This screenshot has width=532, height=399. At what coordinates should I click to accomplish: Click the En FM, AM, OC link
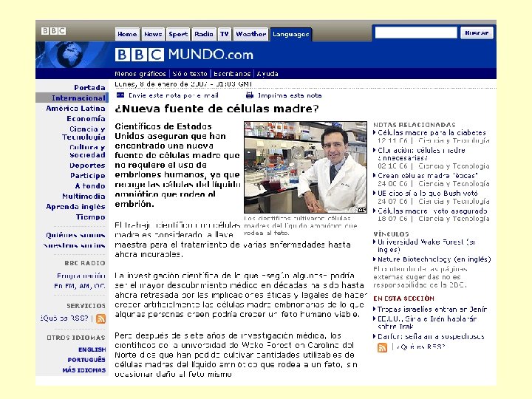point(80,286)
